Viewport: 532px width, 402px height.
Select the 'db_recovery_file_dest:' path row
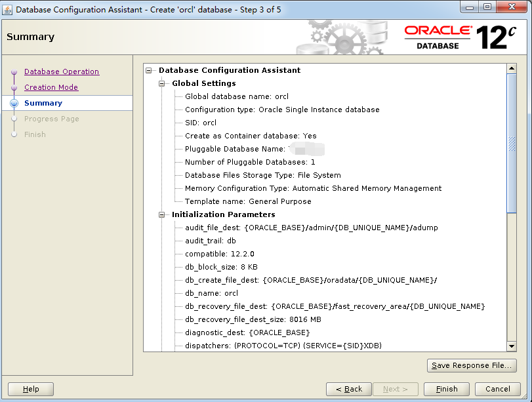pyautogui.click(x=335, y=306)
